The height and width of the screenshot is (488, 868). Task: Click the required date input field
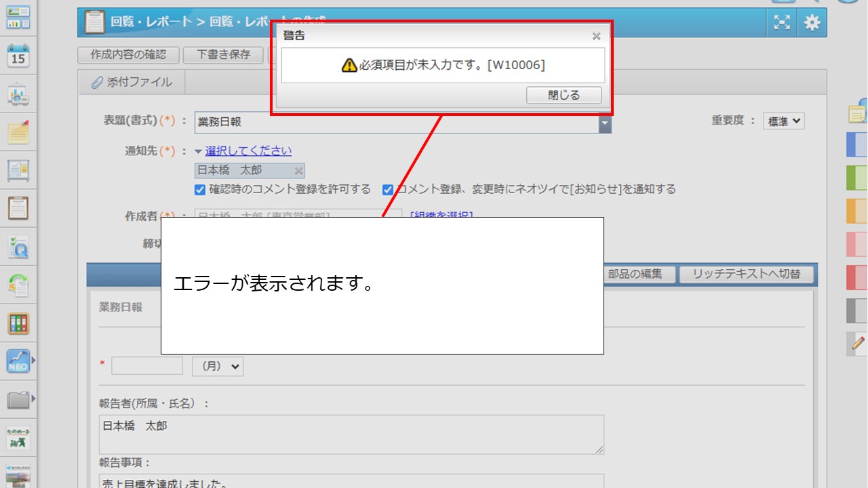pyautogui.click(x=147, y=366)
